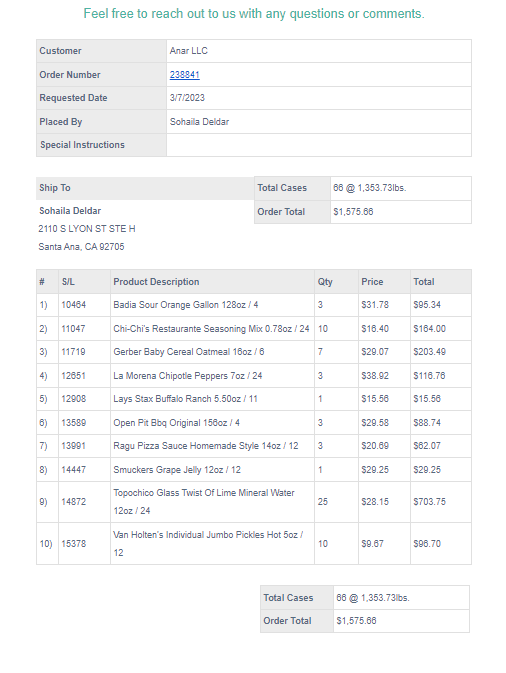
Task: Select the Requested Date value 3/7/2023
Action: tap(187, 98)
